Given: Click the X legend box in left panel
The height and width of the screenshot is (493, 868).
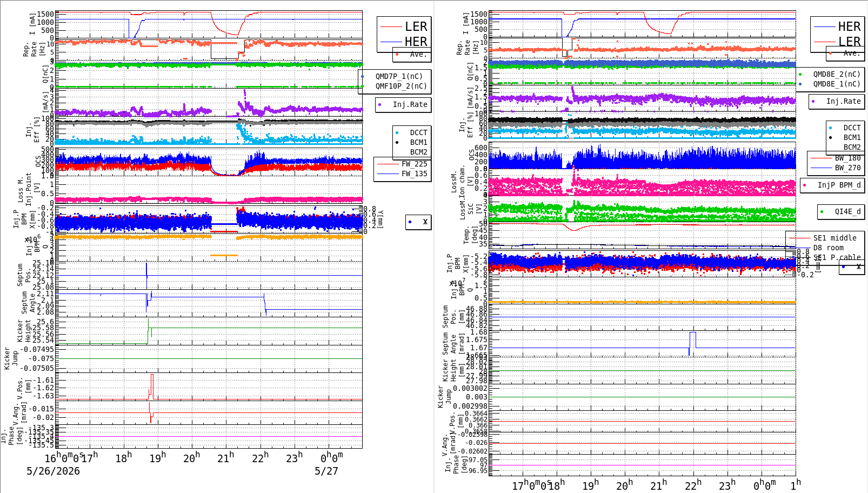Looking at the screenshot, I should (x=418, y=222).
